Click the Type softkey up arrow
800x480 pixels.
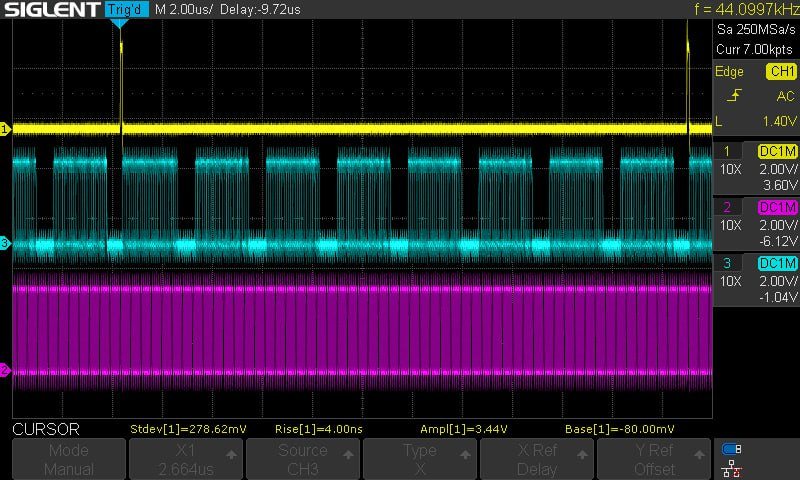point(465,454)
